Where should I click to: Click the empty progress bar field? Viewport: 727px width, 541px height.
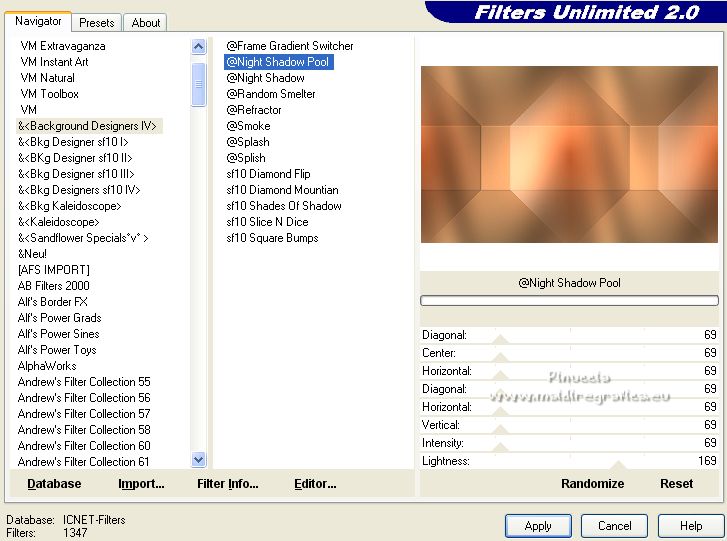click(x=569, y=300)
